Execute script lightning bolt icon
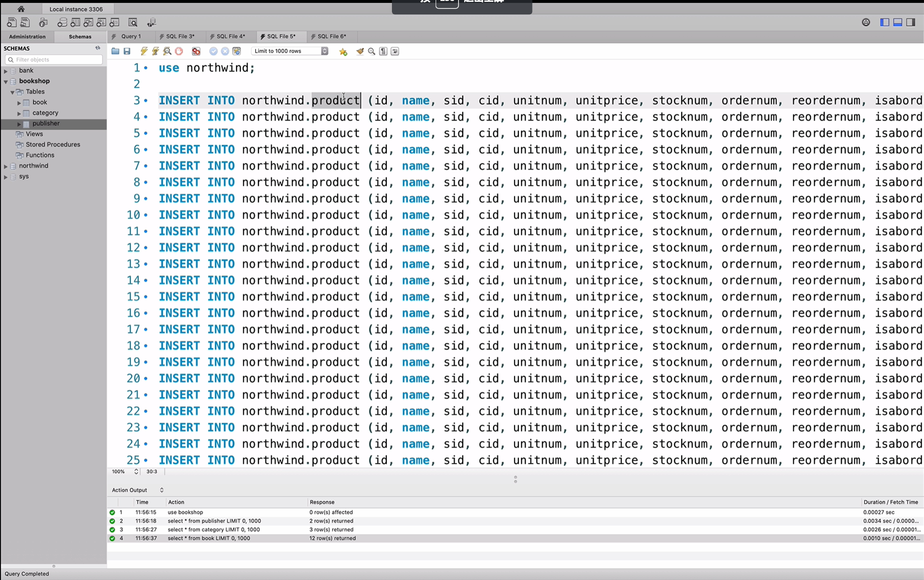This screenshot has width=924, height=580. (144, 51)
